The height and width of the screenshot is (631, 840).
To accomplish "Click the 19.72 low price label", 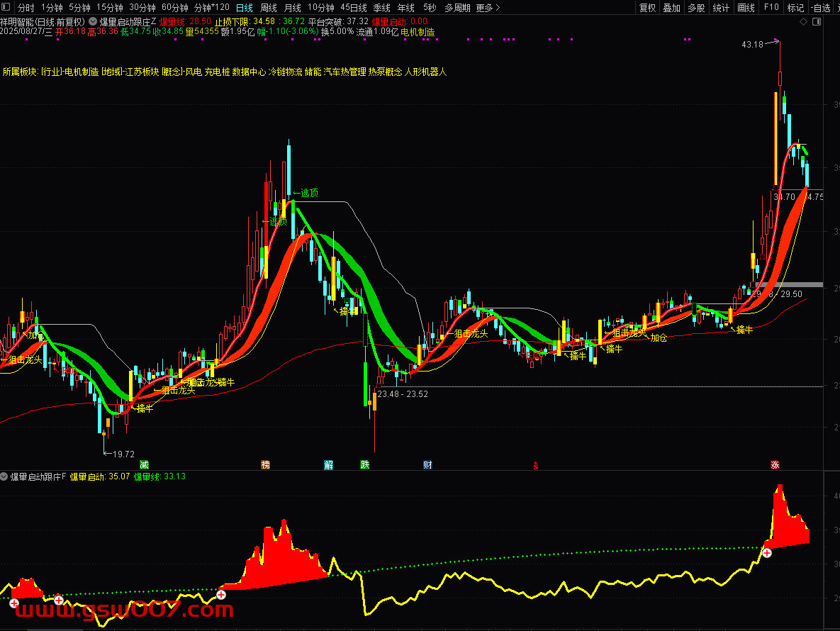I will pyautogui.click(x=124, y=454).
